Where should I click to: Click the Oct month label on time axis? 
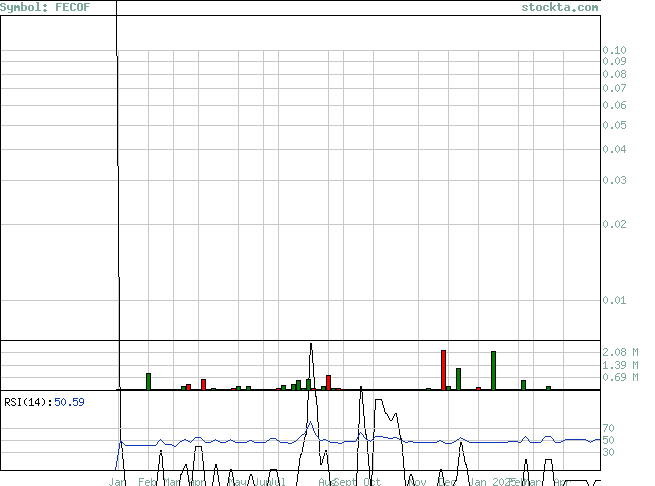[x=372, y=482]
